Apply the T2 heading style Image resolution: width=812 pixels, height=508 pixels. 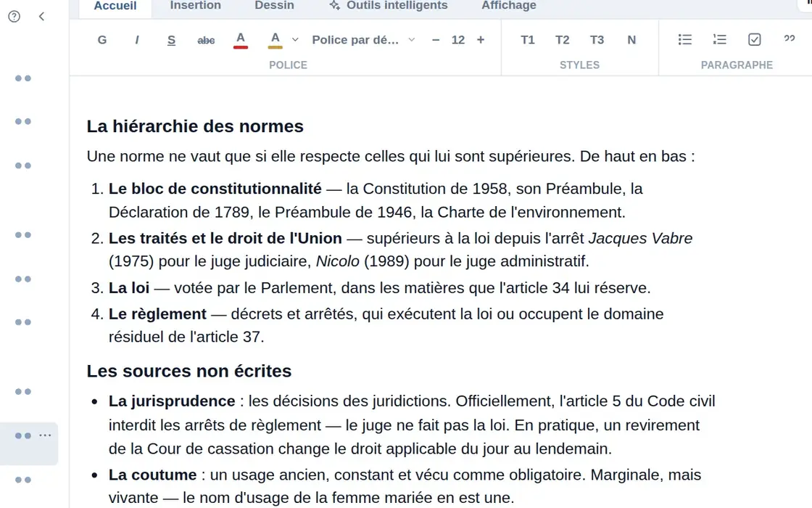coord(562,40)
